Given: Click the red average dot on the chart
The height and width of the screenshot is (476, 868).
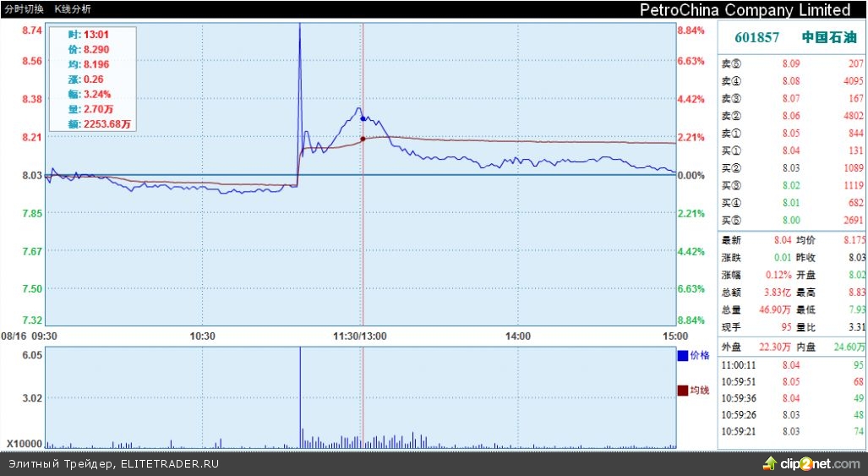Looking at the screenshot, I should (363, 138).
